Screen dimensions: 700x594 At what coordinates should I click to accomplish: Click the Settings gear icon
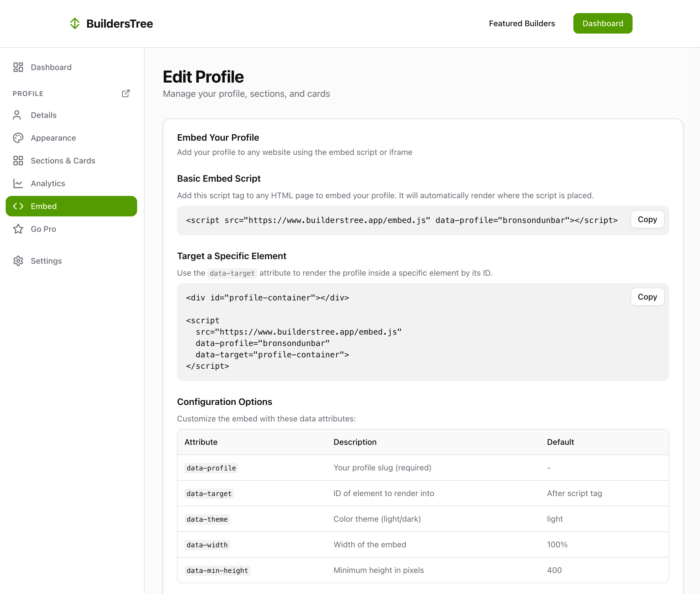[18, 261]
